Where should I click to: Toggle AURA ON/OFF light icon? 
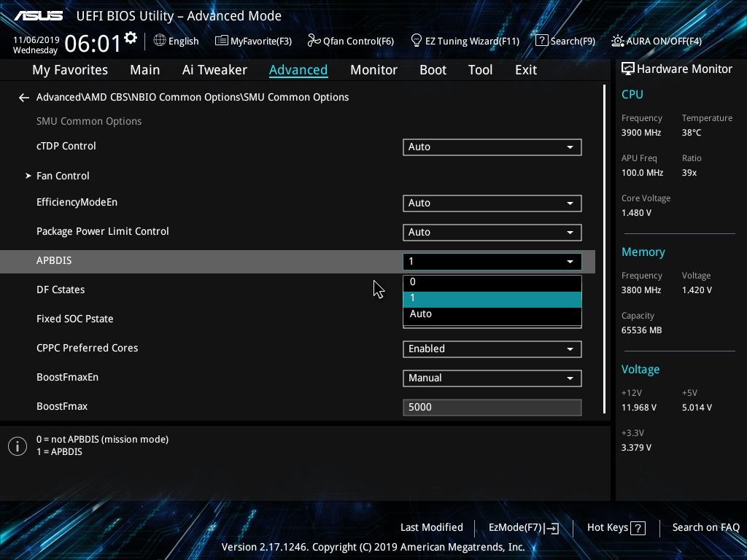tap(617, 41)
